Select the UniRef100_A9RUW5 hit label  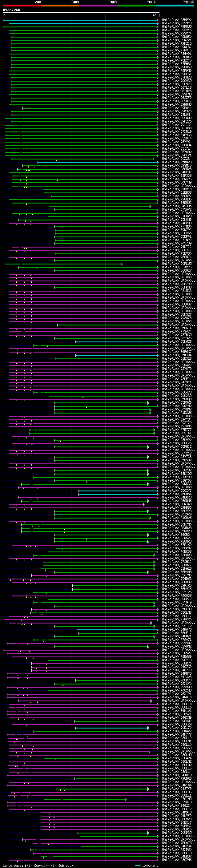point(176,26)
